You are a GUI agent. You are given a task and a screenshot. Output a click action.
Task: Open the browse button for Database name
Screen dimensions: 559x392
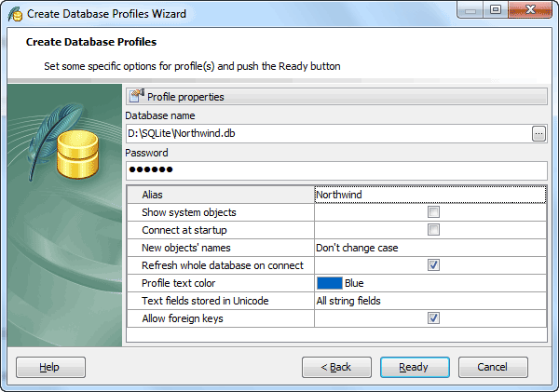coord(539,134)
